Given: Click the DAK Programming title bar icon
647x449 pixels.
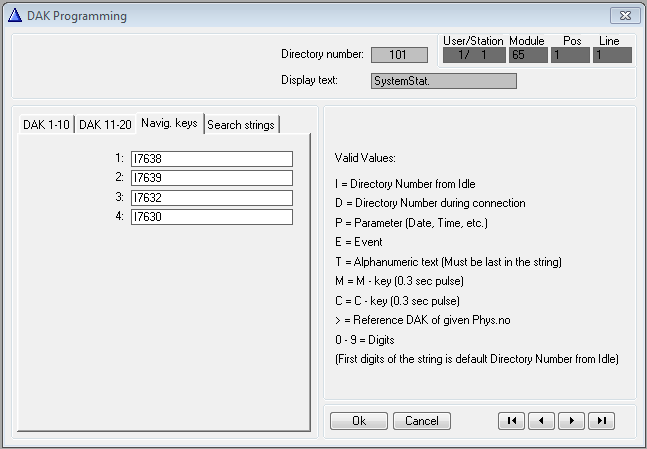Looking at the screenshot, I should tap(14, 16).
